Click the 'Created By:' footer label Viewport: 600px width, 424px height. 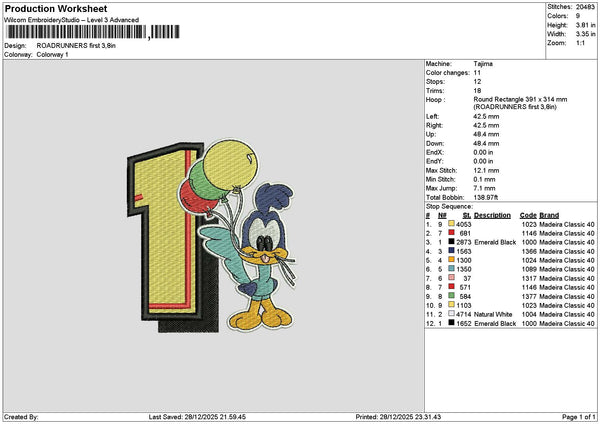[21, 417]
